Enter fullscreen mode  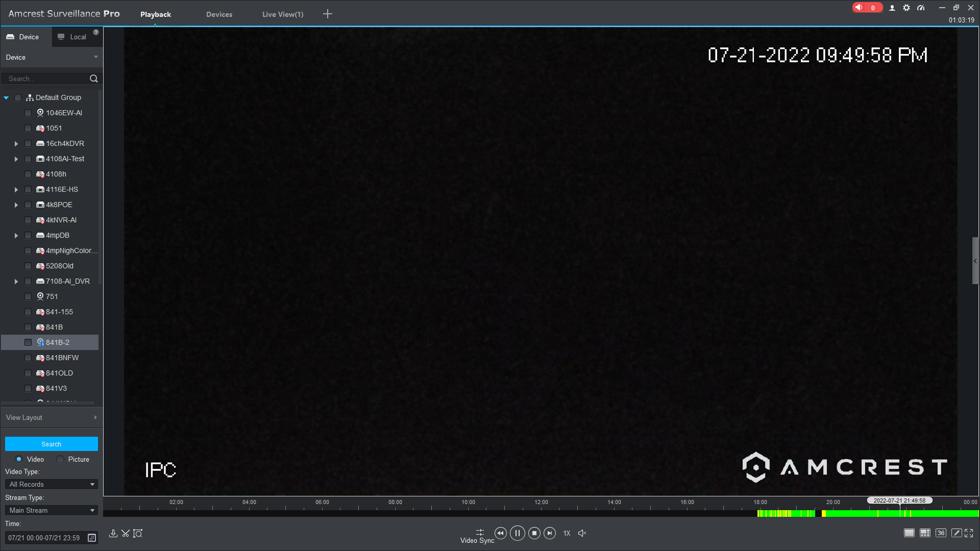coord(969,533)
